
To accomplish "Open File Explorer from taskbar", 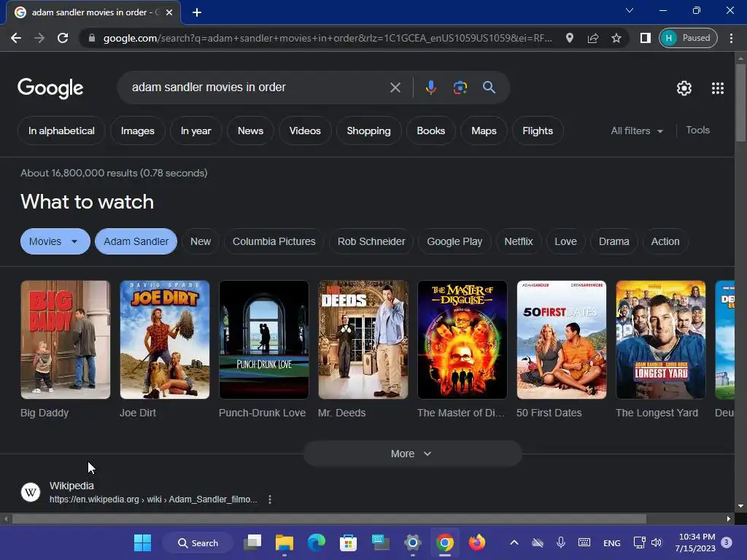I will (285, 542).
